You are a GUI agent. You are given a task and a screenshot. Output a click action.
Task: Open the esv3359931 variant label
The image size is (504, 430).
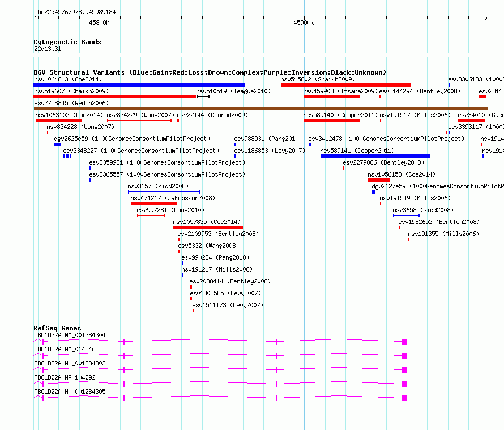click(x=167, y=162)
